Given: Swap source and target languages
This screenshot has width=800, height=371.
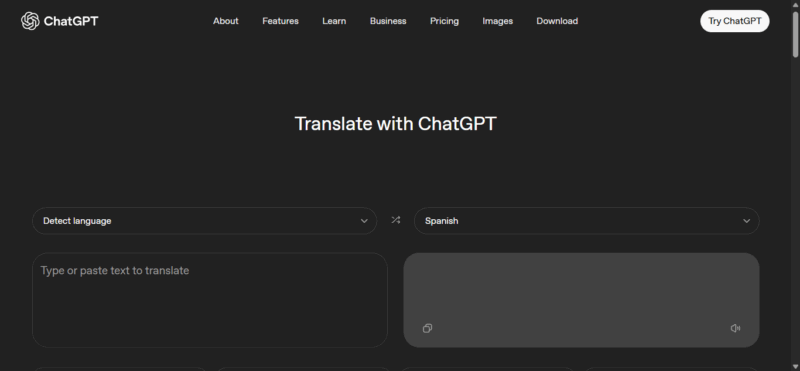Looking at the screenshot, I should [395, 220].
